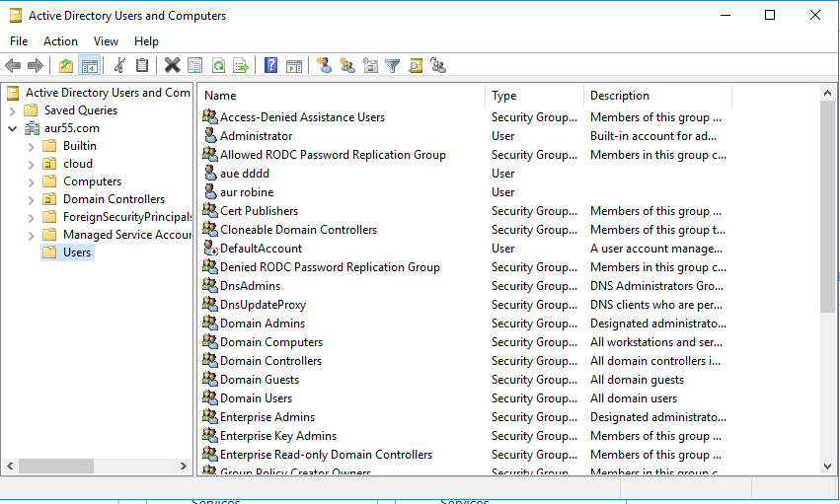The image size is (840, 504).
Task: Open Properties via toolbar icon
Action: [195, 66]
